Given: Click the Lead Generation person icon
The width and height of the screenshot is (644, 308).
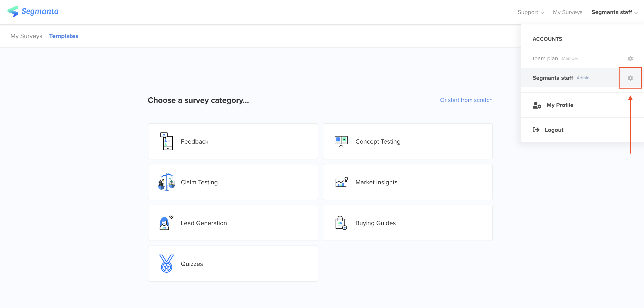Looking at the screenshot, I should click(x=167, y=223).
